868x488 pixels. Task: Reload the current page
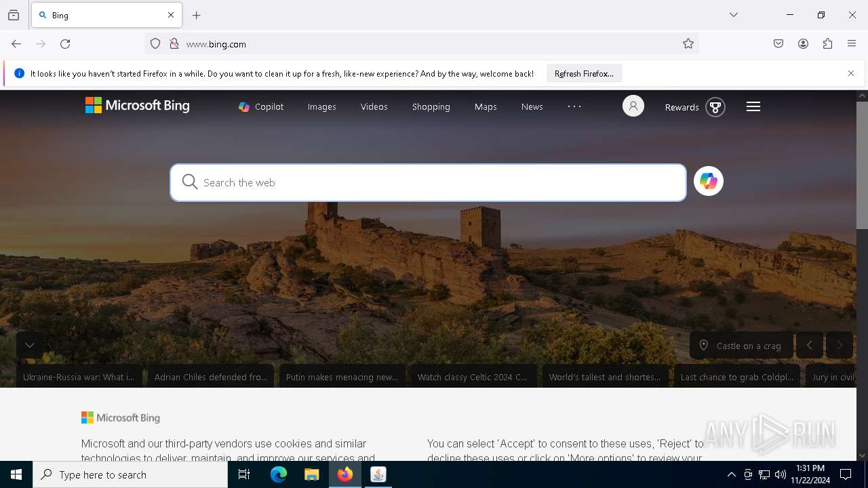[65, 44]
